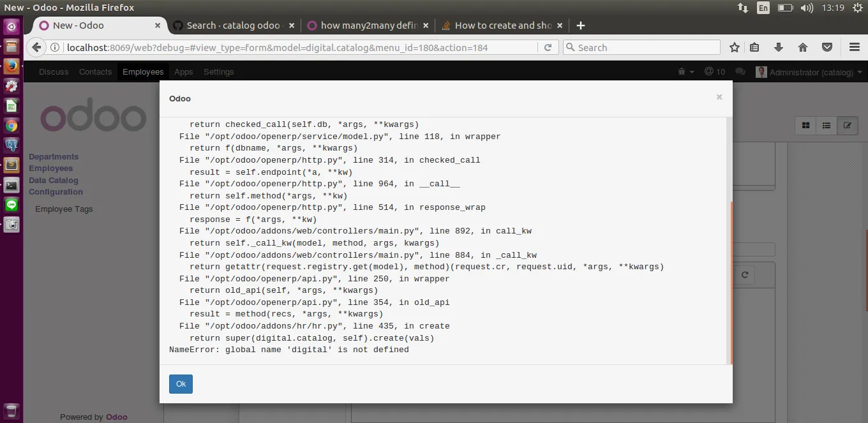The image size is (868, 423).
Task: Show site info icon in address bar
Action: (56, 47)
